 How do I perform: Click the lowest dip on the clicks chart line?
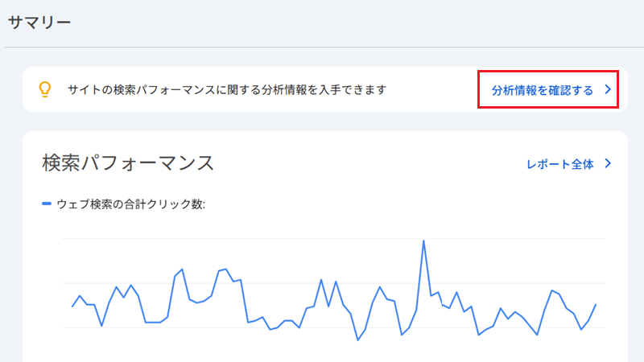coord(357,339)
